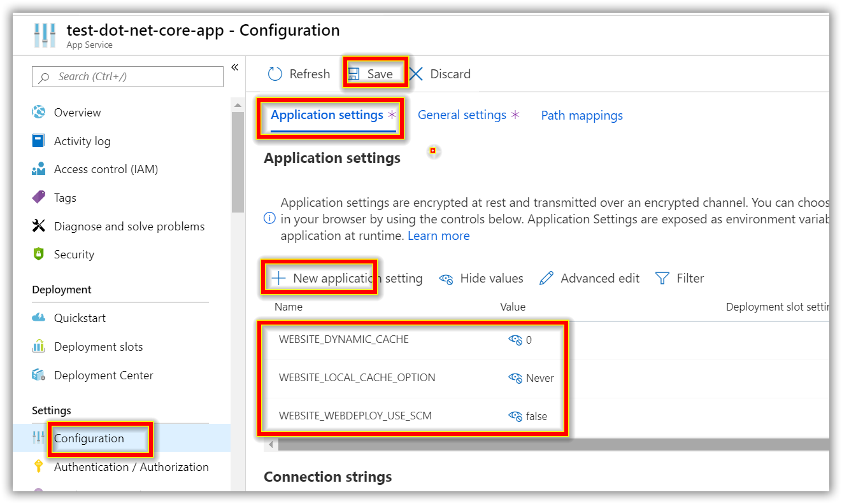Click the Refresh icon in toolbar
The width and height of the screenshot is (842, 504).
[x=275, y=74]
